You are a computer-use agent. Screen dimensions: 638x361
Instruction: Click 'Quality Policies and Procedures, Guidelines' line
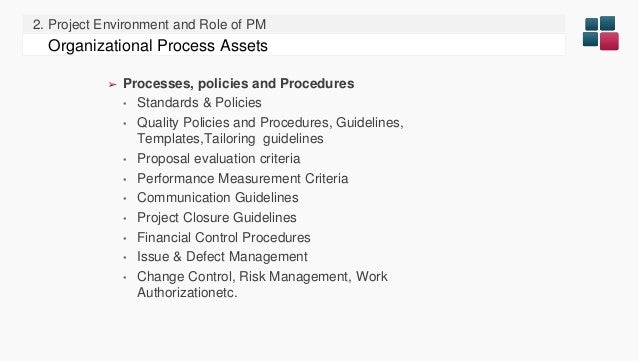click(270, 123)
